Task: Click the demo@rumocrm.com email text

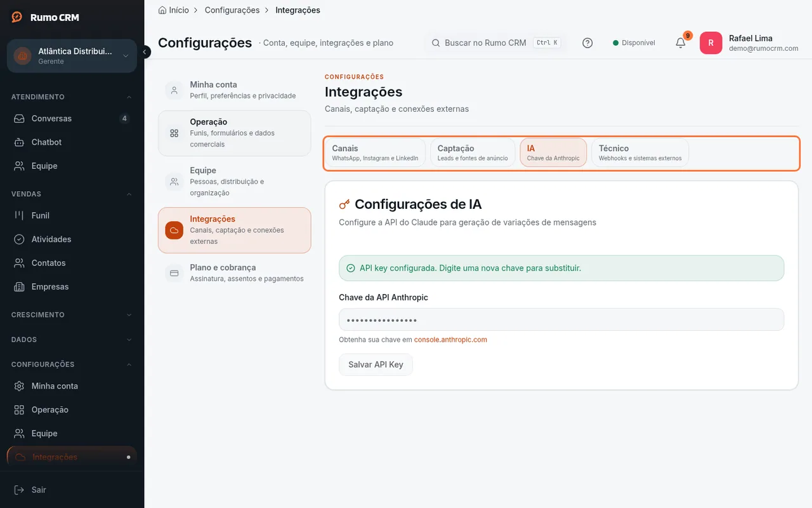Action: pos(764,48)
